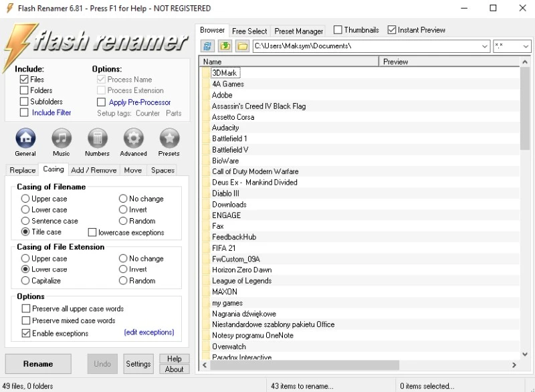535x392 pixels.
Task: Click the browse folder icon
Action: [x=241, y=46]
